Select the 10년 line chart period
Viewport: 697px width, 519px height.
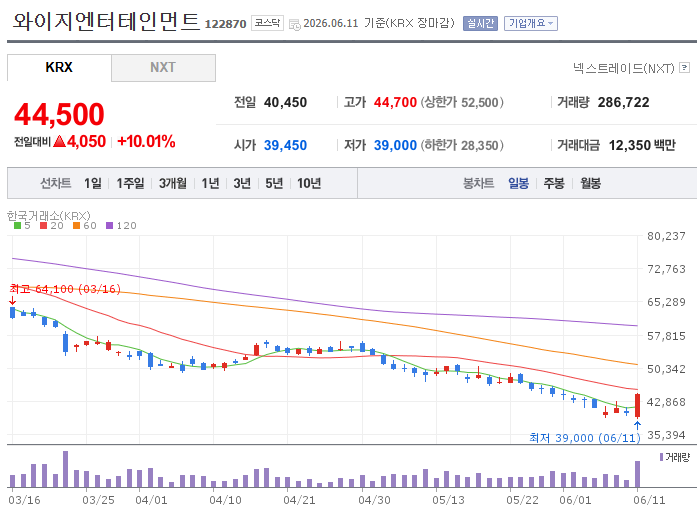click(x=309, y=183)
